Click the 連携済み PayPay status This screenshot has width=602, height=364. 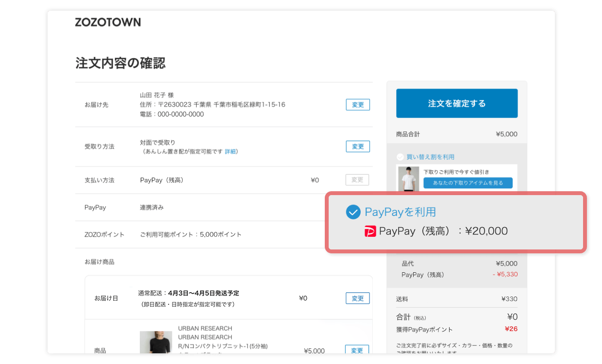tap(152, 207)
